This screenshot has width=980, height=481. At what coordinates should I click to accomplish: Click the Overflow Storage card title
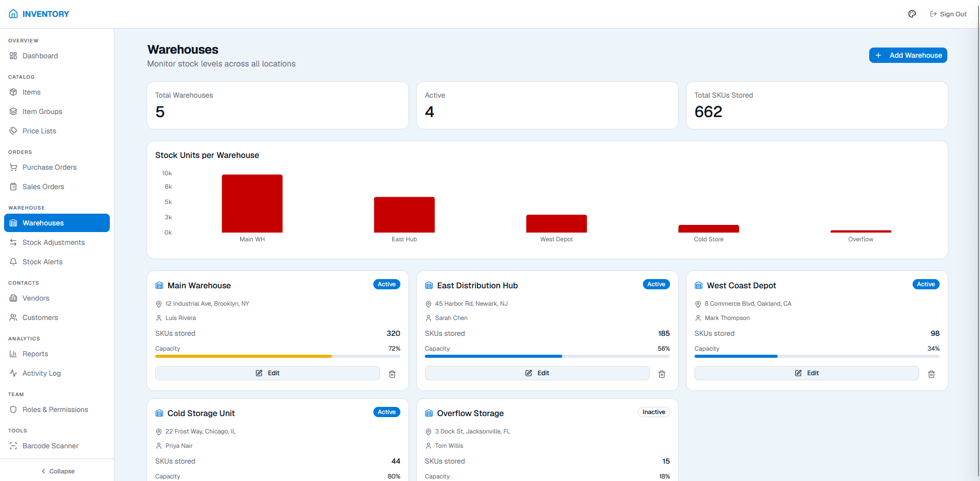point(470,414)
